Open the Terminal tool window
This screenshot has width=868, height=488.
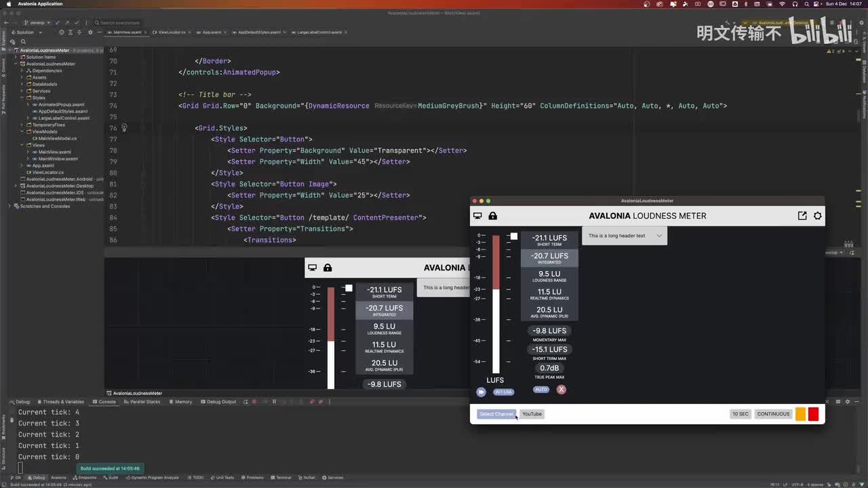click(281, 478)
